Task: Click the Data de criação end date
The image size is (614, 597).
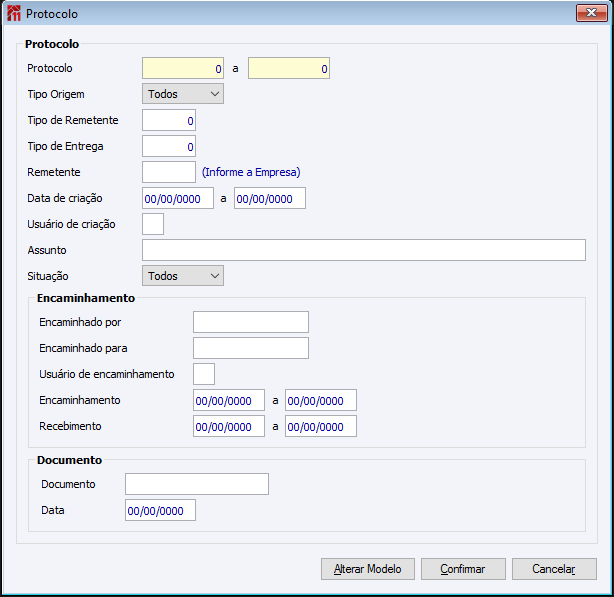Action: click(x=270, y=198)
